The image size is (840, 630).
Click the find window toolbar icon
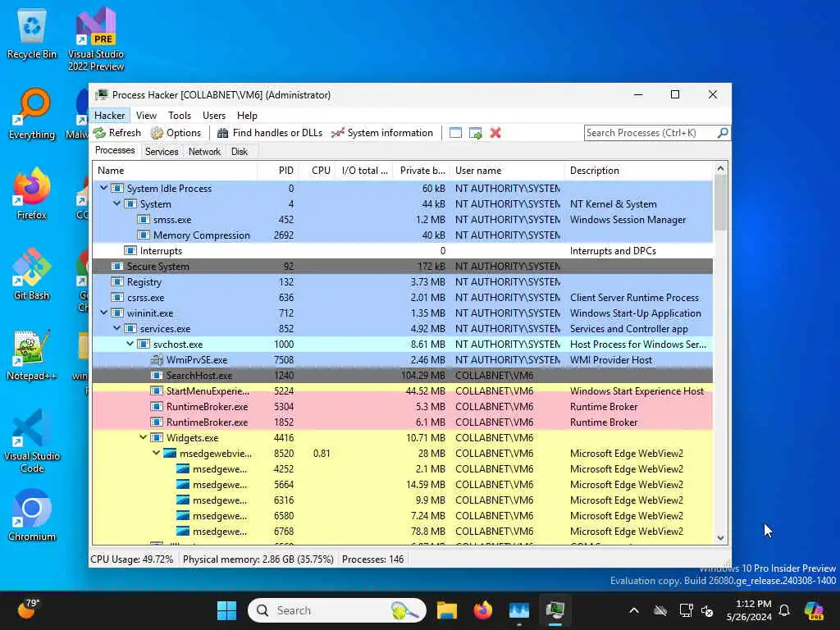[455, 133]
